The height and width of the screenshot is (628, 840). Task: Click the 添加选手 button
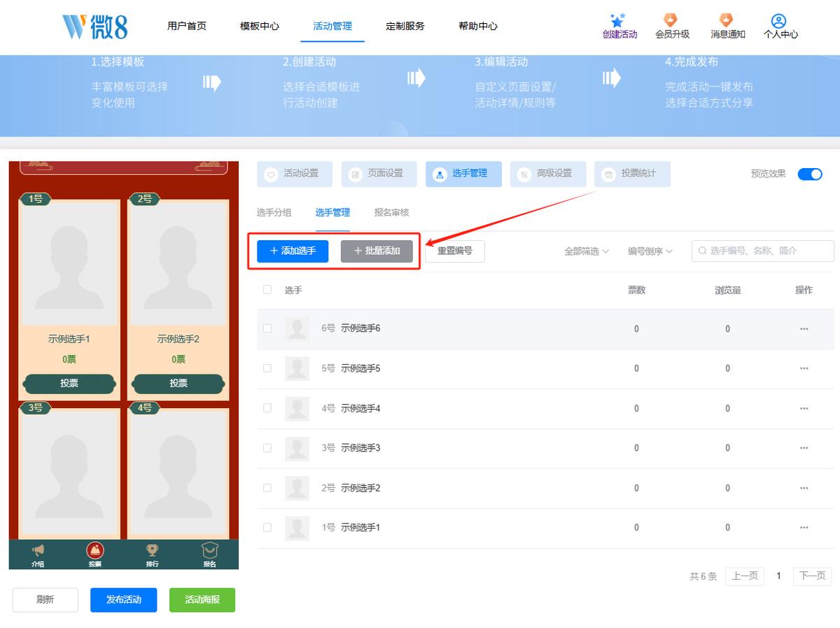[293, 251]
